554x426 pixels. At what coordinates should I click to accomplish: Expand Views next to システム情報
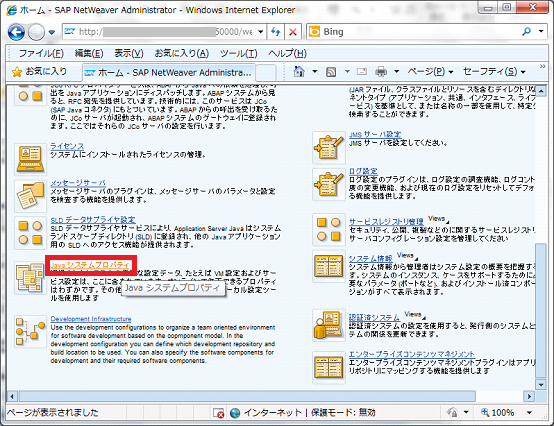(407, 255)
